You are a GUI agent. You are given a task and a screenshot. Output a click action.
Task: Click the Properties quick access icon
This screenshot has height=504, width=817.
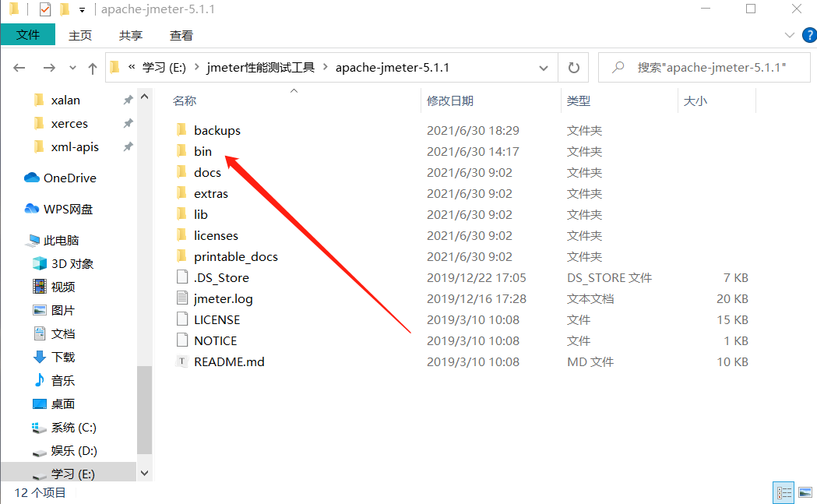[45, 9]
